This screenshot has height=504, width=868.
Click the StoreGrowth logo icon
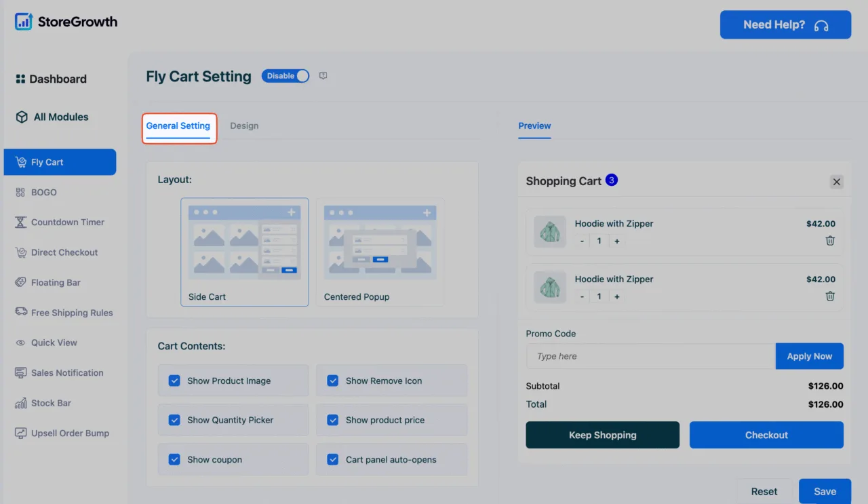(24, 22)
